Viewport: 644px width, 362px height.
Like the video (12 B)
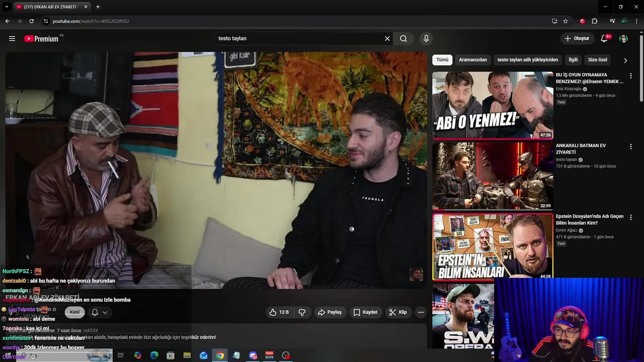(279, 312)
